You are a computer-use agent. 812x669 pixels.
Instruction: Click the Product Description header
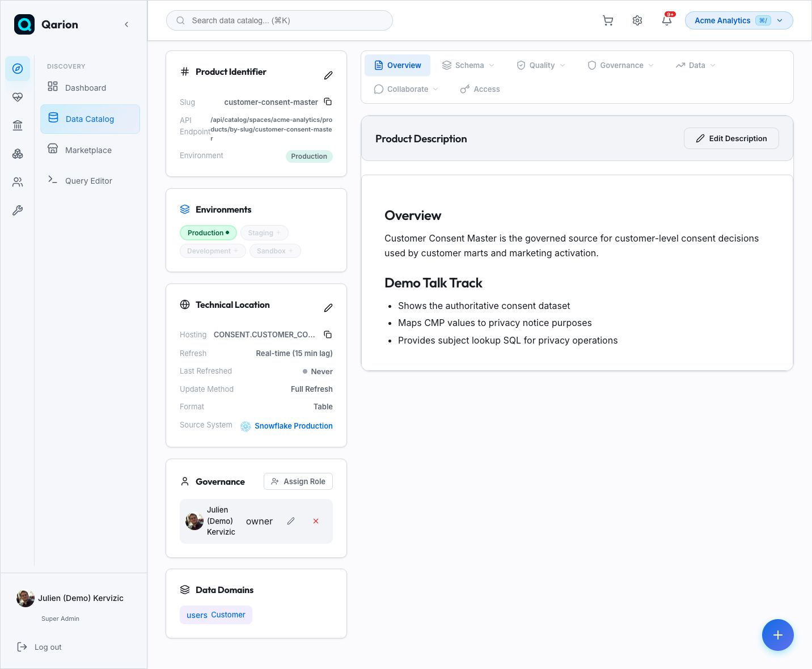click(x=421, y=139)
